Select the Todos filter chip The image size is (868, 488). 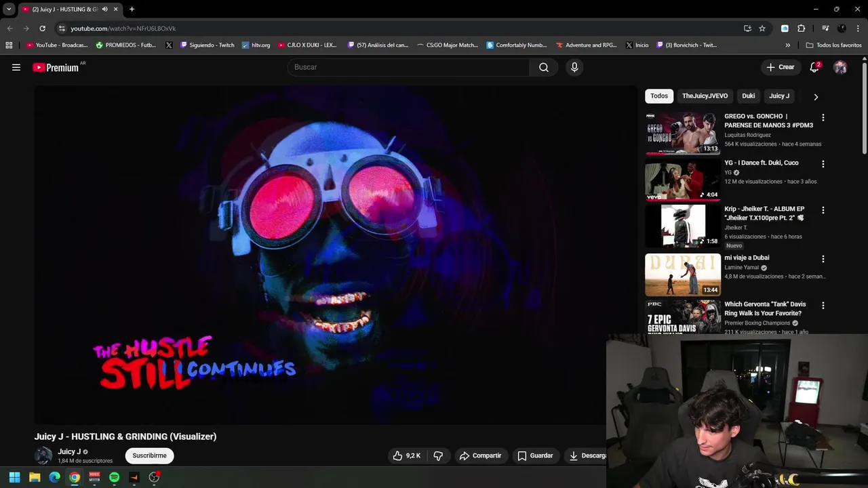click(x=659, y=96)
